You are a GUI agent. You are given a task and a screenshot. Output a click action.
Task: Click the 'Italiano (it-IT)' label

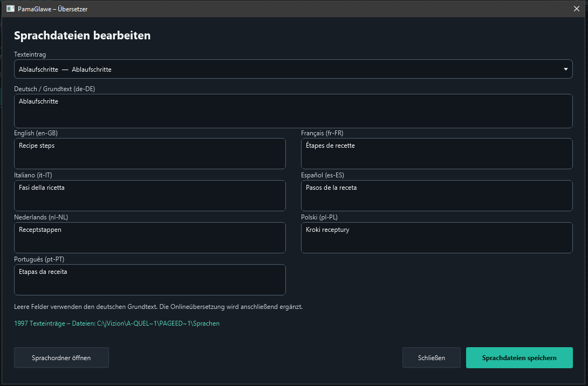tap(33, 175)
